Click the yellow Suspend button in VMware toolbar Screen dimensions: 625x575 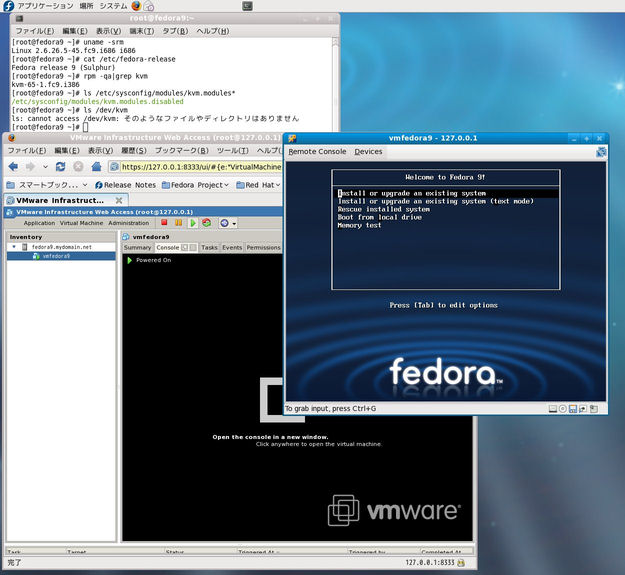(x=178, y=223)
